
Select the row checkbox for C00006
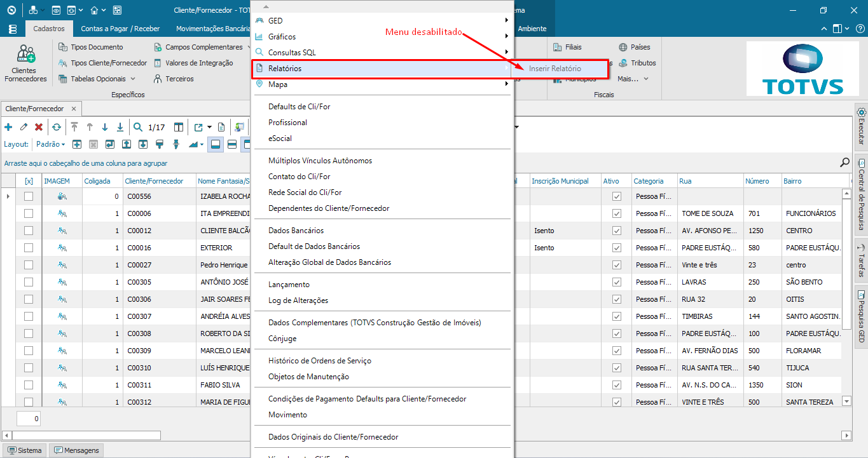coord(29,213)
